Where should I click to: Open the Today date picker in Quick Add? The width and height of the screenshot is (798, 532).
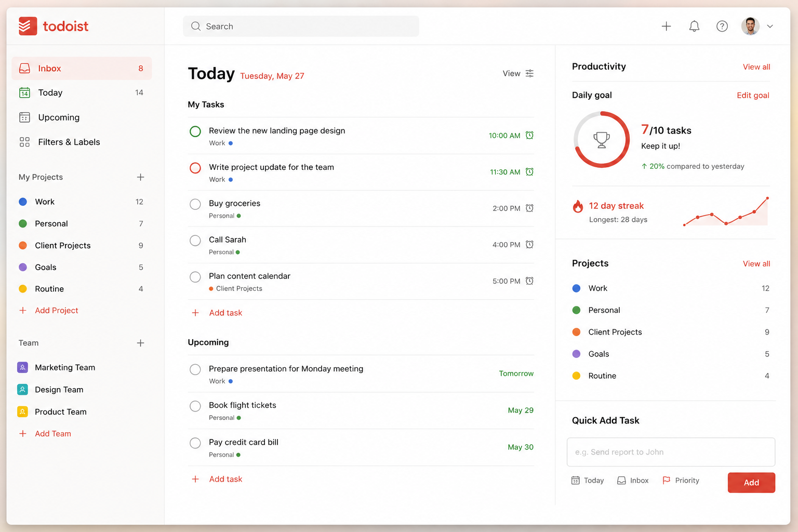click(x=588, y=481)
